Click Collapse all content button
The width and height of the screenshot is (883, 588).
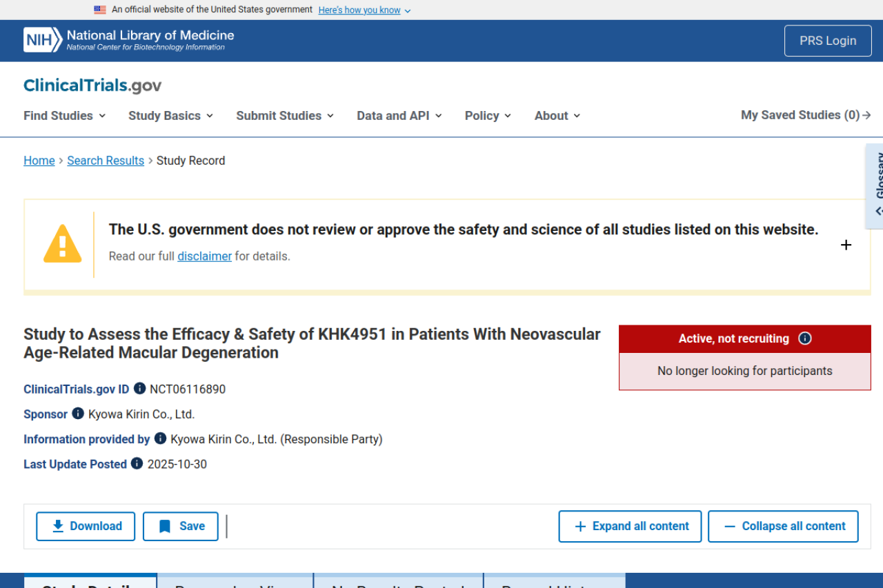pos(783,527)
